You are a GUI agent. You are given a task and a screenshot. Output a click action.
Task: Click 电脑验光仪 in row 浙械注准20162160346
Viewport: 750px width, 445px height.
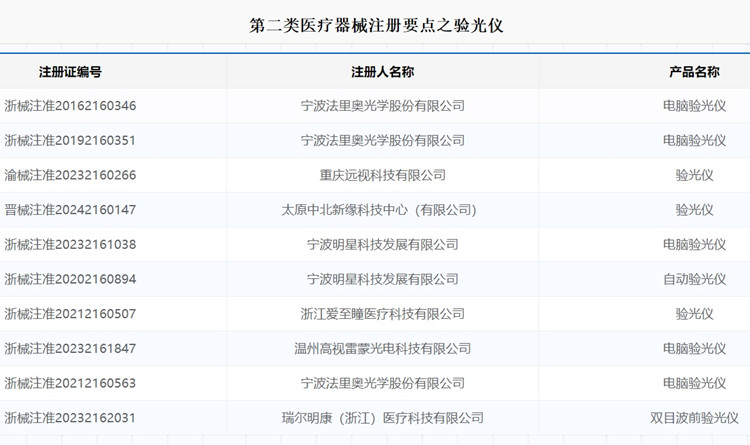695,106
